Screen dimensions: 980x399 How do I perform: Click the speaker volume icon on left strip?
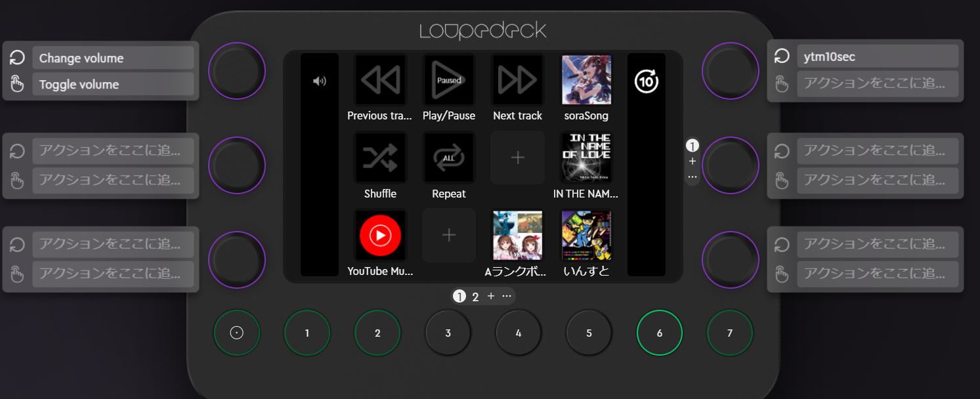click(x=320, y=81)
